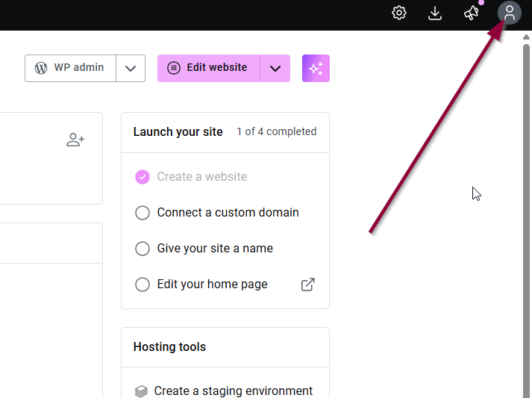Select the circle beside Give your site a name
The height and width of the screenshot is (398, 532).
tap(143, 249)
